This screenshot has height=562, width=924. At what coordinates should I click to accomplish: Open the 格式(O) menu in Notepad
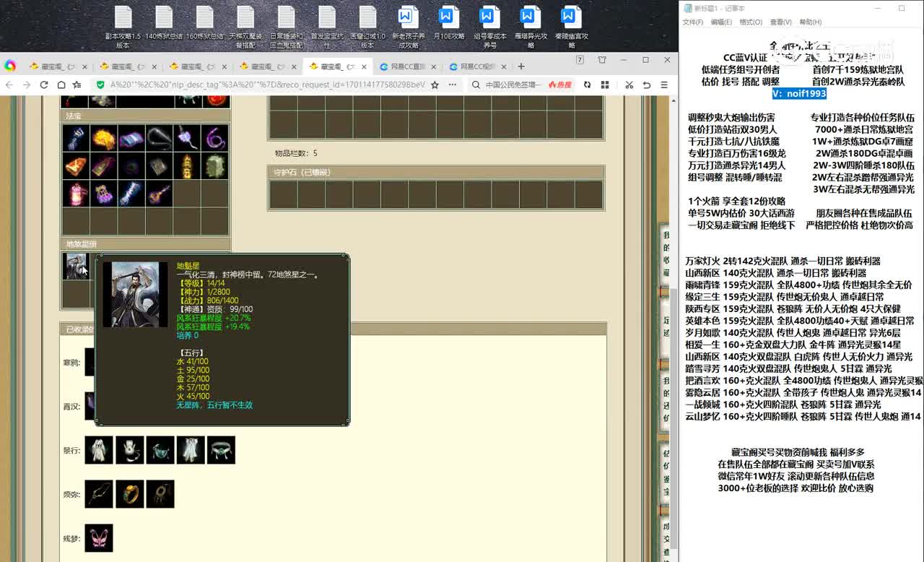tap(751, 22)
